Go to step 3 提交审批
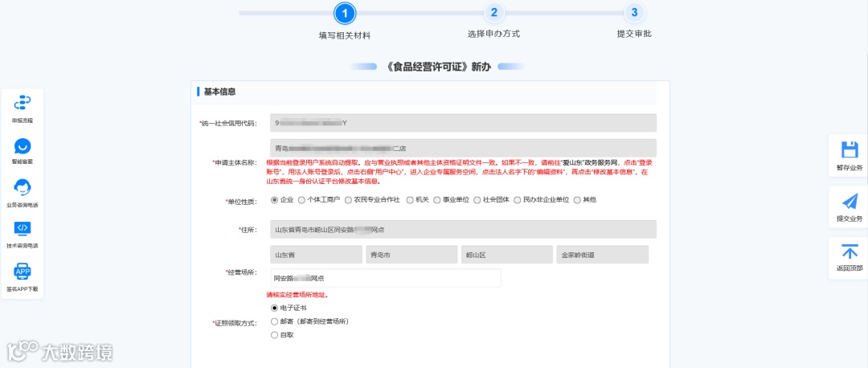This screenshot has width=868, height=368. 634,13
